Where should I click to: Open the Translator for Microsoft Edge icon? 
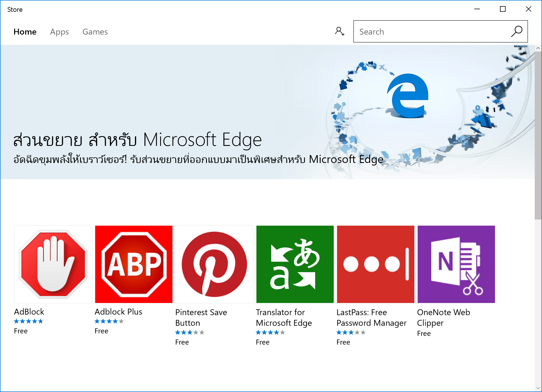point(295,264)
